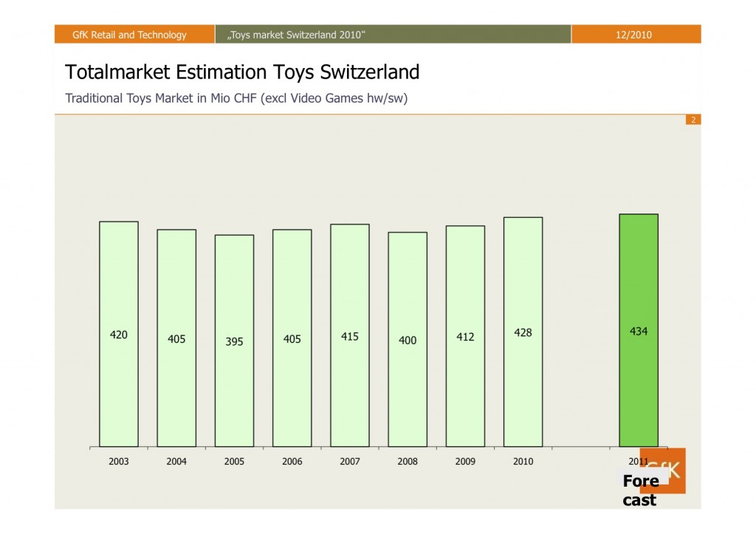
Task: Select the 2008 bar labeled 400
Action: click(x=408, y=339)
